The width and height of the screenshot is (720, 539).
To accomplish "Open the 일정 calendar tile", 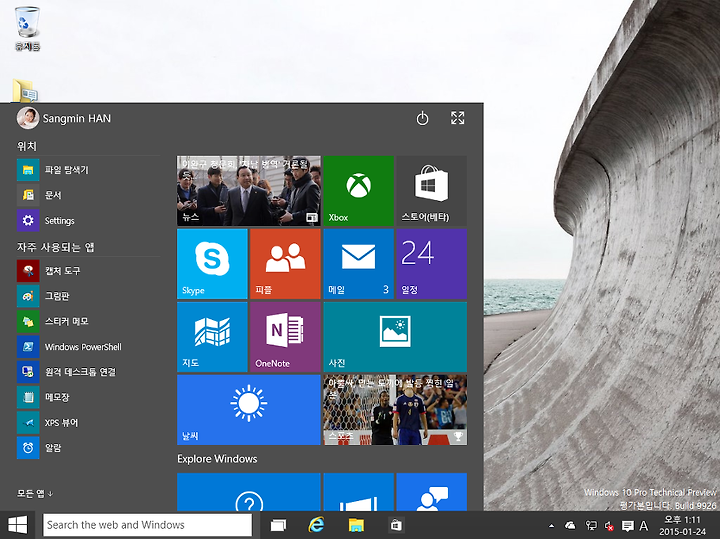I will pos(432,264).
